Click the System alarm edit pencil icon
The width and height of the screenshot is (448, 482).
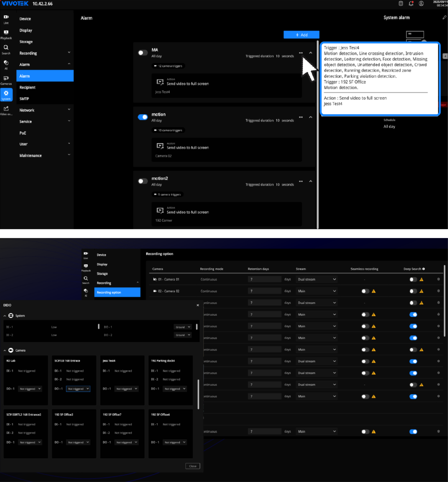click(444, 18)
